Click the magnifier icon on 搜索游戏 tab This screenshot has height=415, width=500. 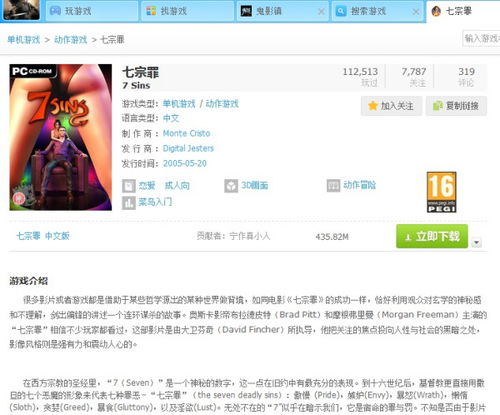point(341,11)
